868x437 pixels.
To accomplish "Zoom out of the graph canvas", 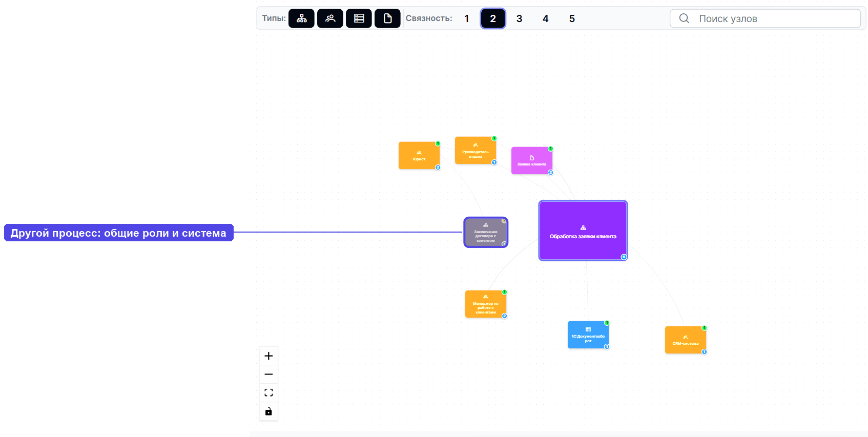I will point(268,374).
